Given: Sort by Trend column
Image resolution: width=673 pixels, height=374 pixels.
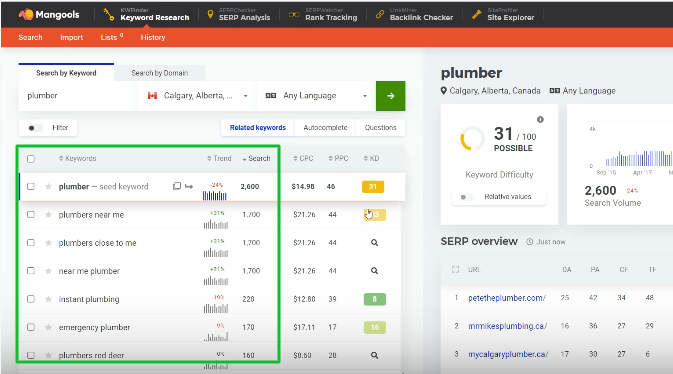Looking at the screenshot, I should pos(219,158).
